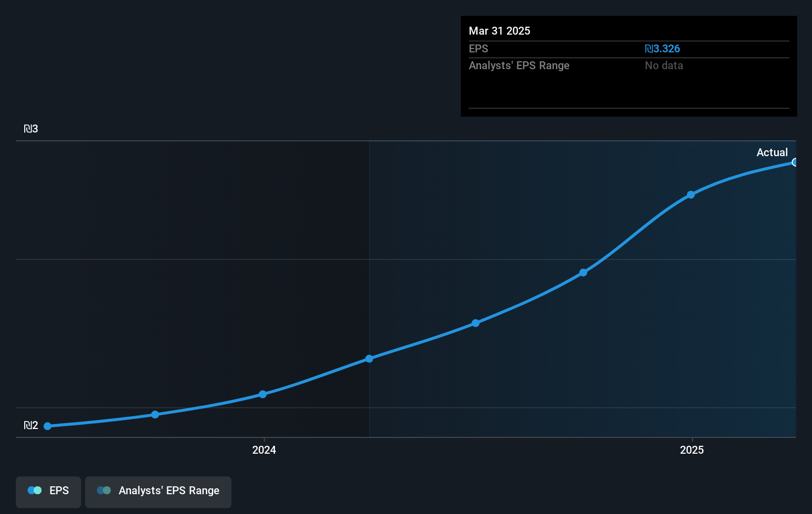This screenshot has height=514, width=812.
Task: Click the 'No data' analysts range value
Action: 664,66
